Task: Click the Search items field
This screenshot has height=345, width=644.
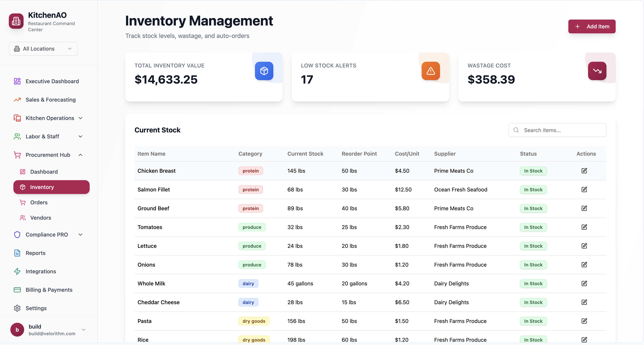Action: (557, 130)
